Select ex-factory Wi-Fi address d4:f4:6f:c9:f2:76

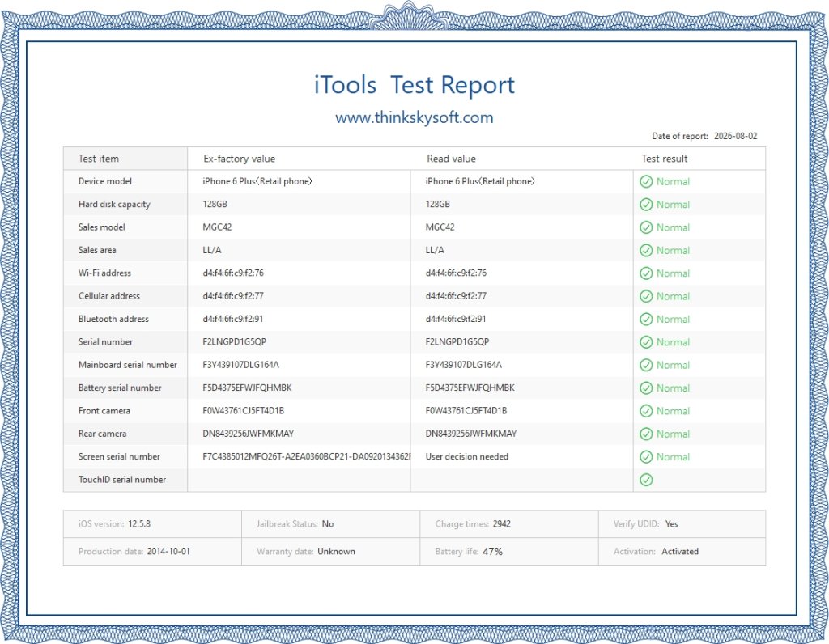(x=233, y=273)
